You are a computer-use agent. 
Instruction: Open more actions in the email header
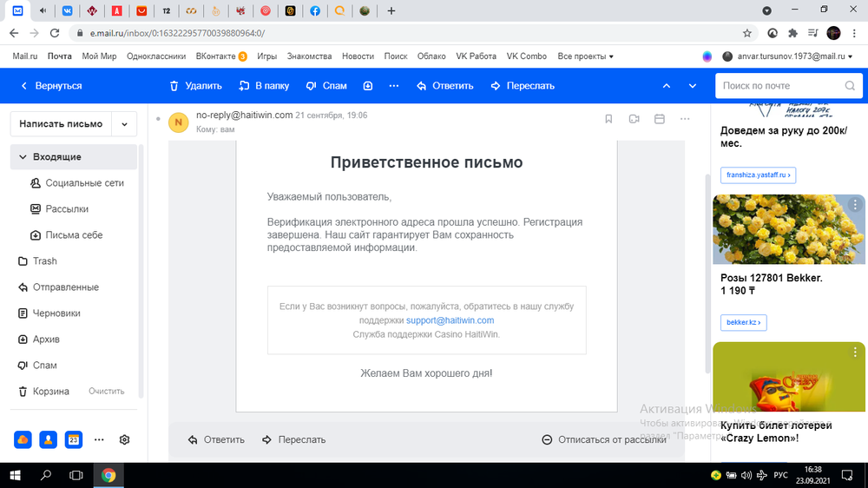[x=686, y=119]
